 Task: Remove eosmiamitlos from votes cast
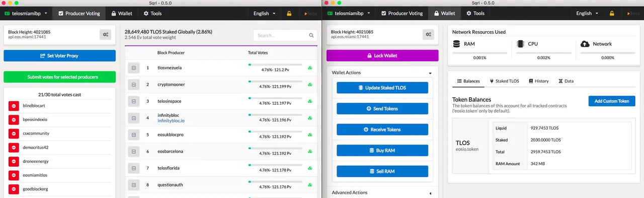(14, 175)
